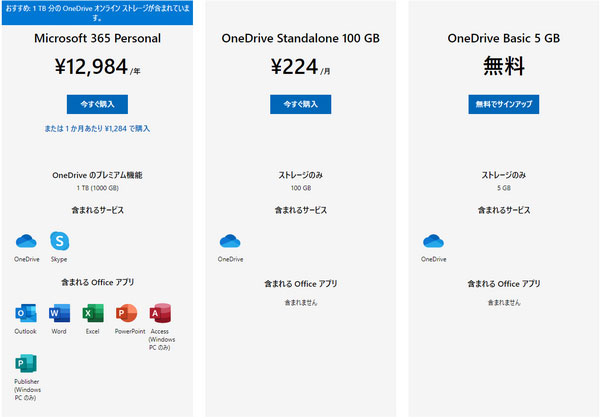Click OneDrive icon under Microsoft 365 Personal
Viewport: 600px width, 418px height.
point(26,241)
